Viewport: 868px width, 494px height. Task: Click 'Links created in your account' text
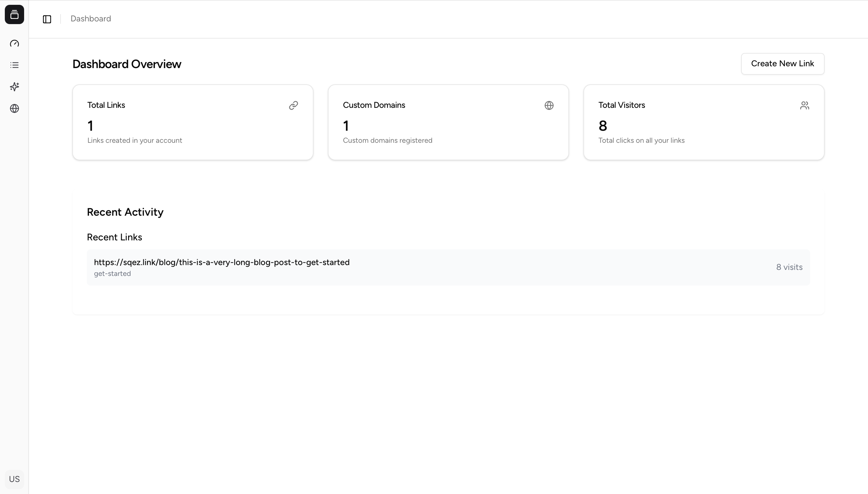point(135,140)
